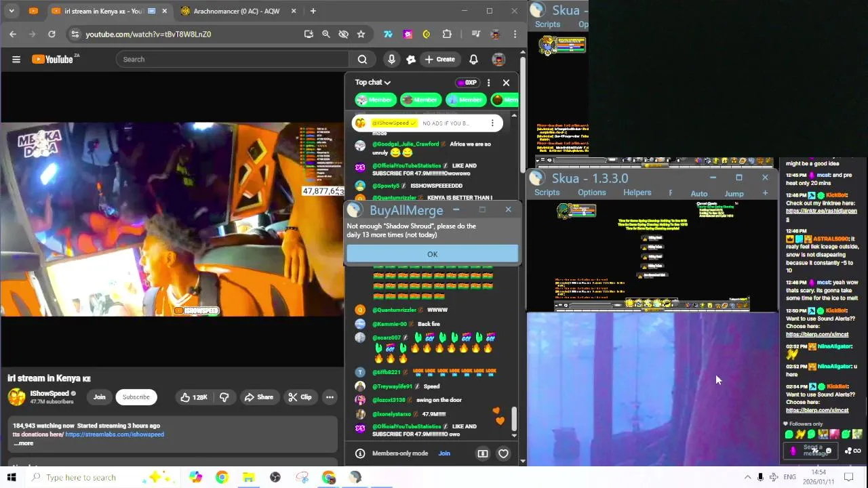
Task: Open Options menu in Skua 1.3.3.0
Action: click(x=592, y=192)
